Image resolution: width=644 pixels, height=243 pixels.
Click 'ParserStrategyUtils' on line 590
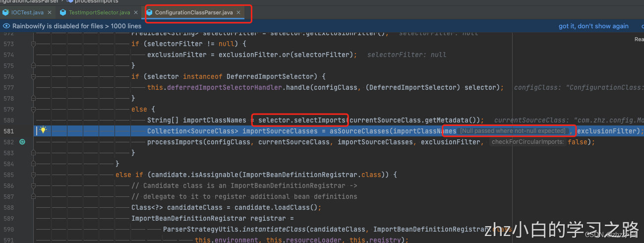point(201,229)
